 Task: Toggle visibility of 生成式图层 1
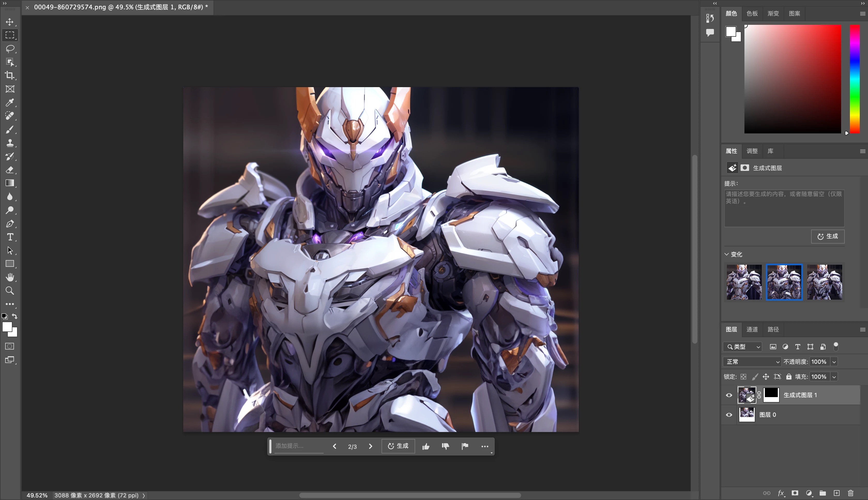[728, 395]
